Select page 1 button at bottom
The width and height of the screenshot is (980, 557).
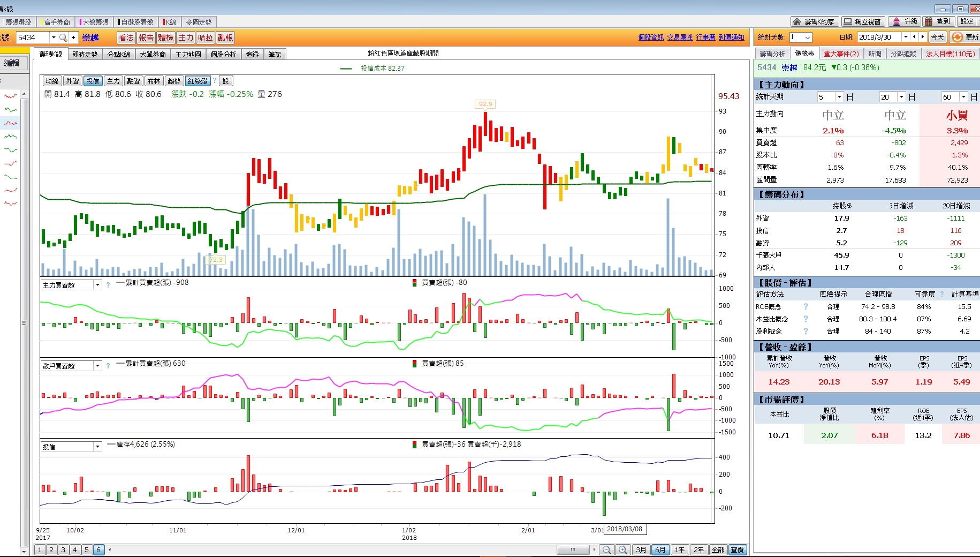(40, 550)
